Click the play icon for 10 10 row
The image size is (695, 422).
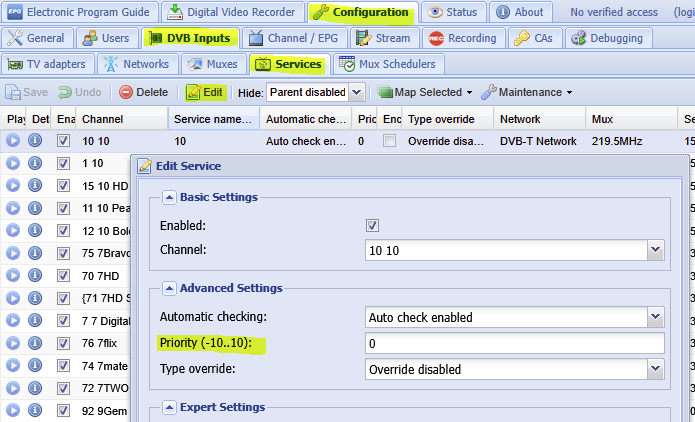click(x=13, y=141)
